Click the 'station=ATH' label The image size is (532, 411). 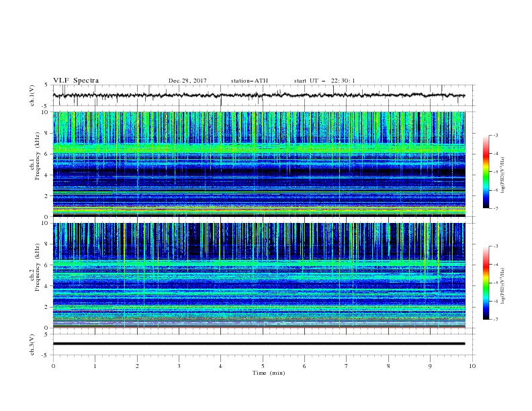click(249, 81)
